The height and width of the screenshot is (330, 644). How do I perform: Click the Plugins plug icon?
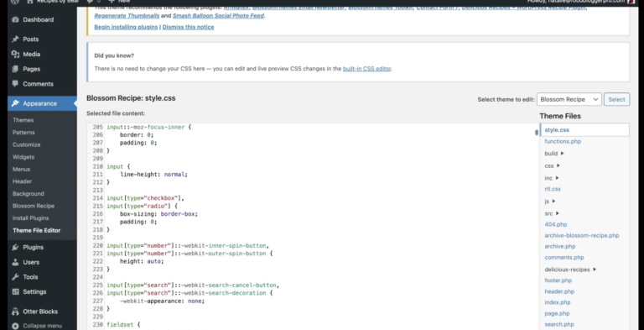16,247
